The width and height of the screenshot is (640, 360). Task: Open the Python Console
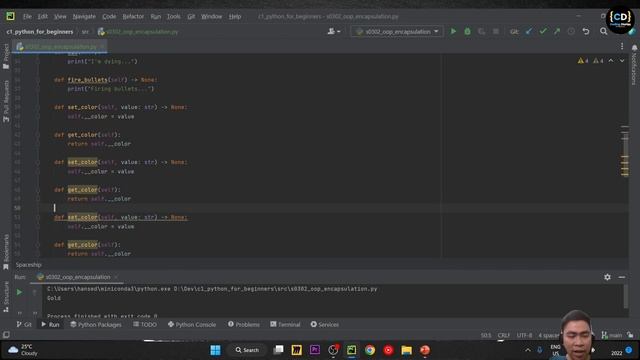click(x=192, y=324)
